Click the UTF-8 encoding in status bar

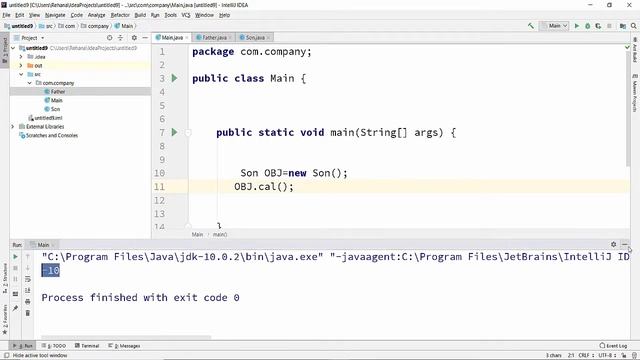pos(607,356)
